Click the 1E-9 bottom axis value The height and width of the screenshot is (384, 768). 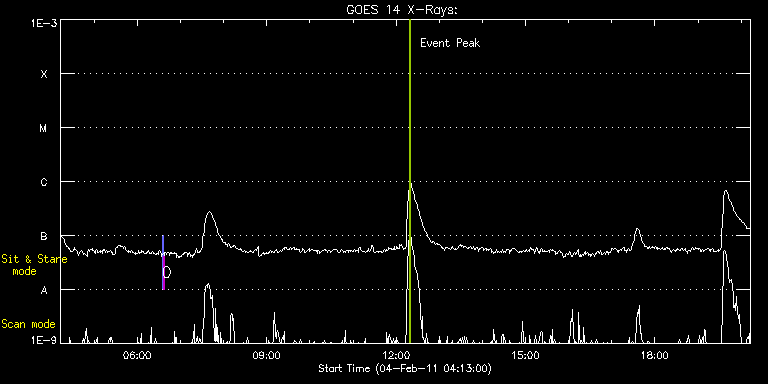[x=44, y=340]
